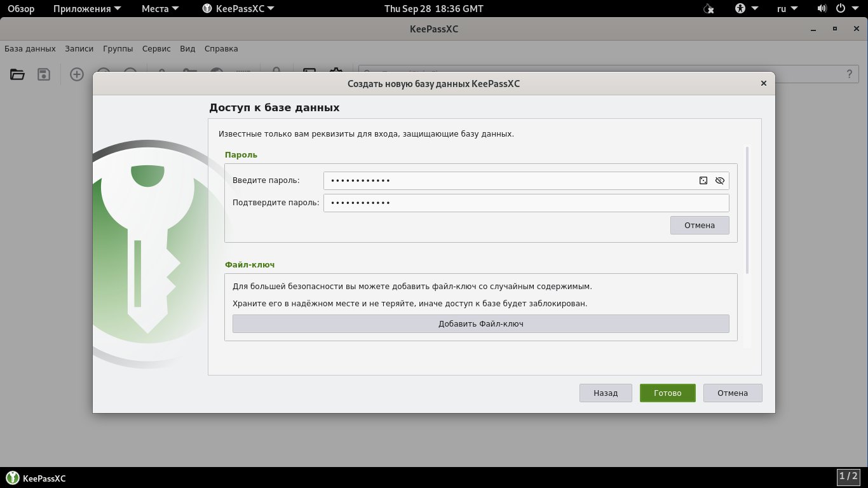Click the search help question mark icon
The width and height of the screenshot is (868, 488).
click(x=850, y=74)
